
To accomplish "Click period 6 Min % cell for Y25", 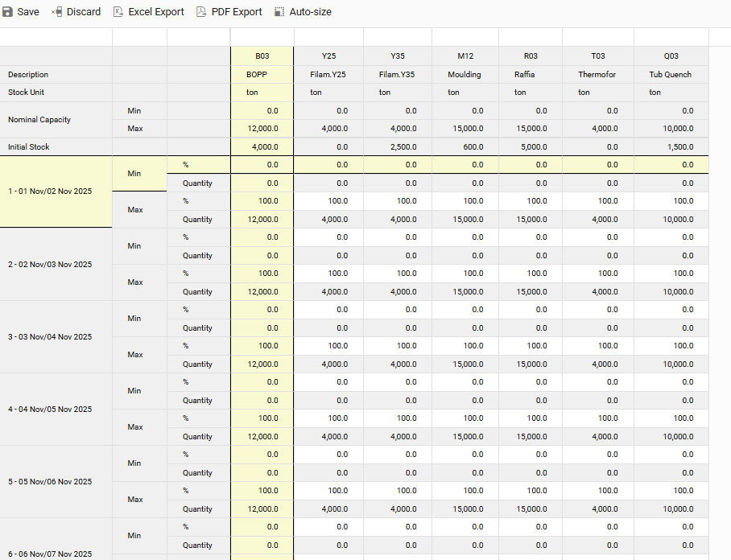I will 328,527.
